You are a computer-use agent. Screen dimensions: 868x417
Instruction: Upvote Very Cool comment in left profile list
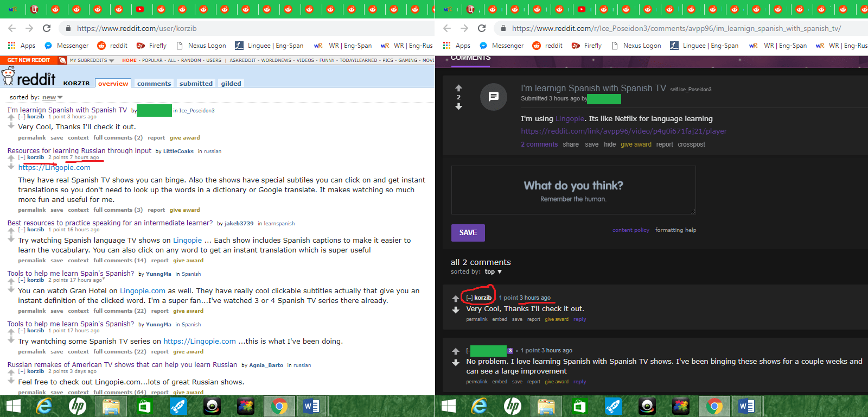11,117
